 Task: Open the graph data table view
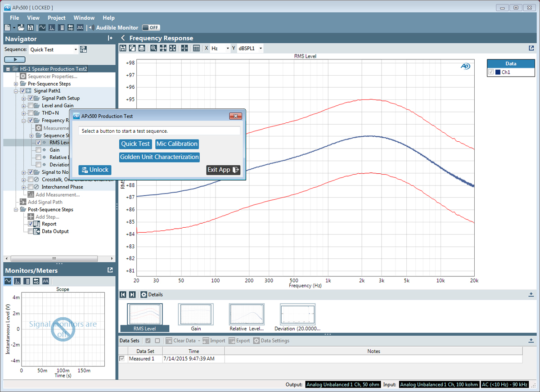(x=197, y=48)
